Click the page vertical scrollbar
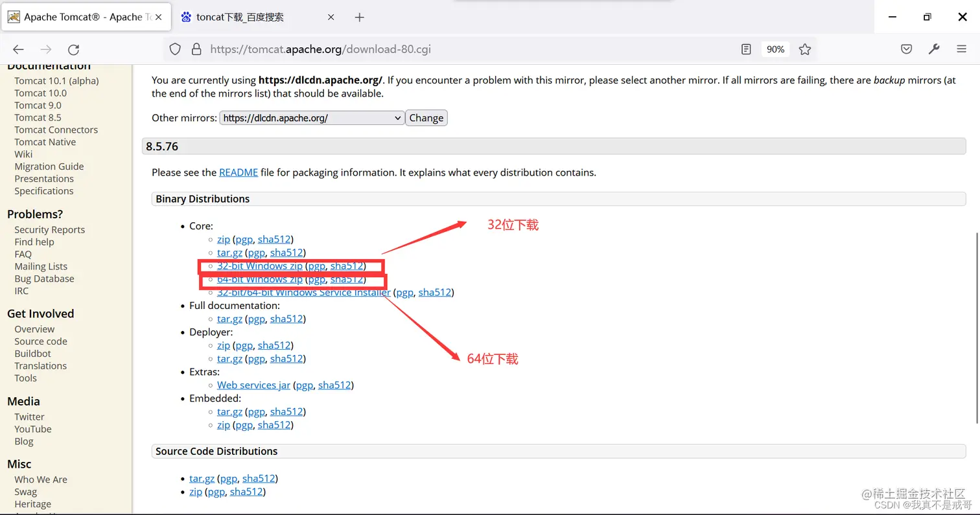 pos(976,327)
